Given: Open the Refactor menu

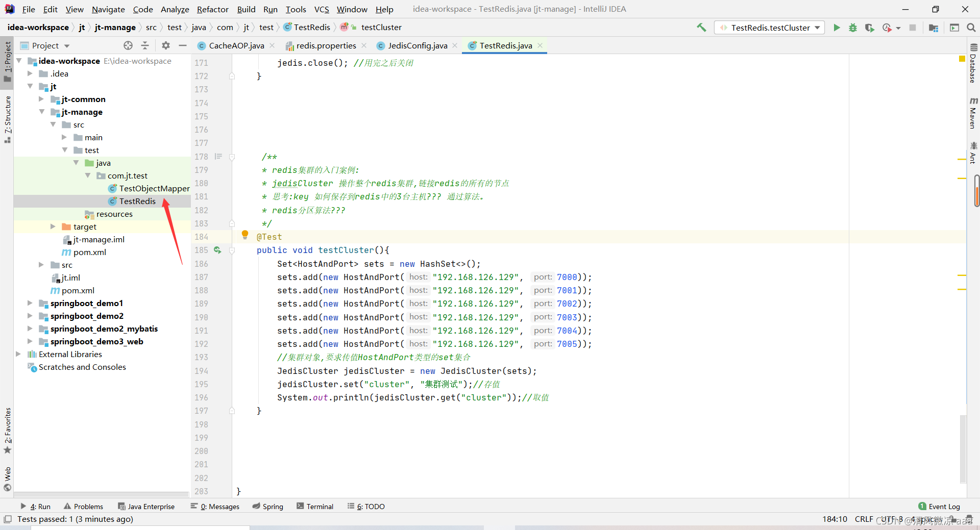Looking at the screenshot, I should tap(213, 9).
